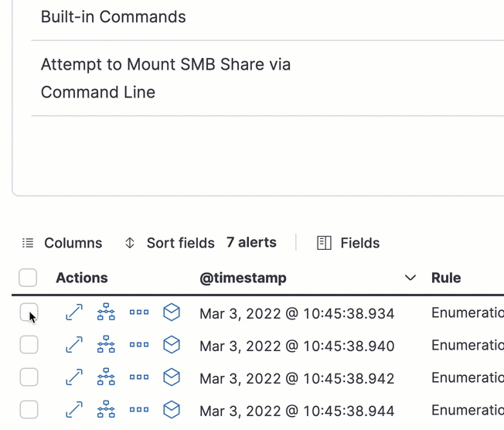504x430 pixels.
Task: Investigate 10:45:38.940 alert in timeline
Action: click(171, 345)
